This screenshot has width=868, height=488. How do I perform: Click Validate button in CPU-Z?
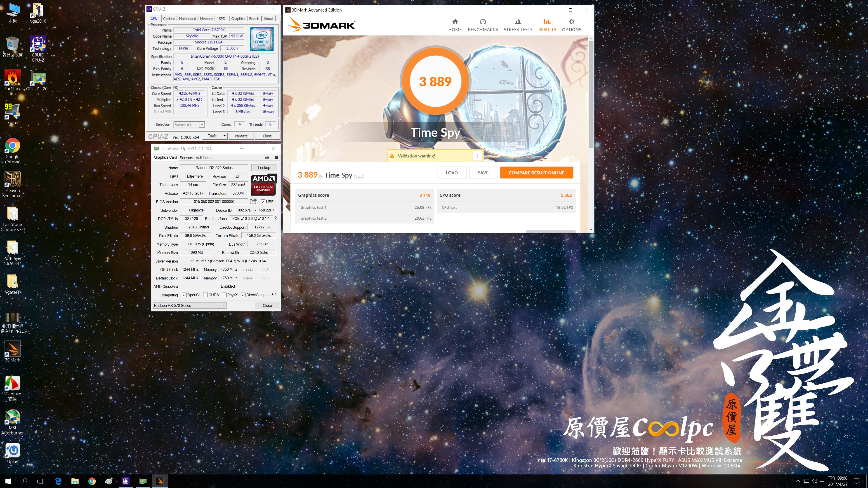241,136
